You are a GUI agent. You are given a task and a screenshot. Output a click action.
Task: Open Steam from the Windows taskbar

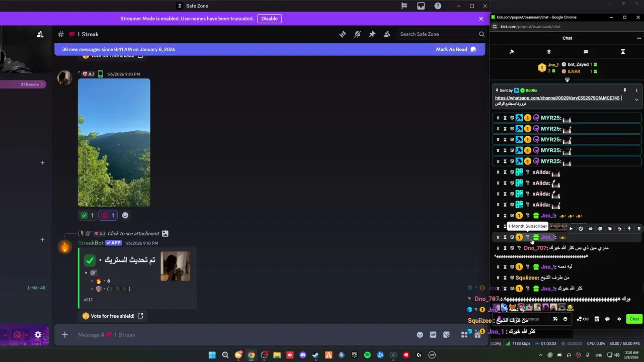[315, 355]
